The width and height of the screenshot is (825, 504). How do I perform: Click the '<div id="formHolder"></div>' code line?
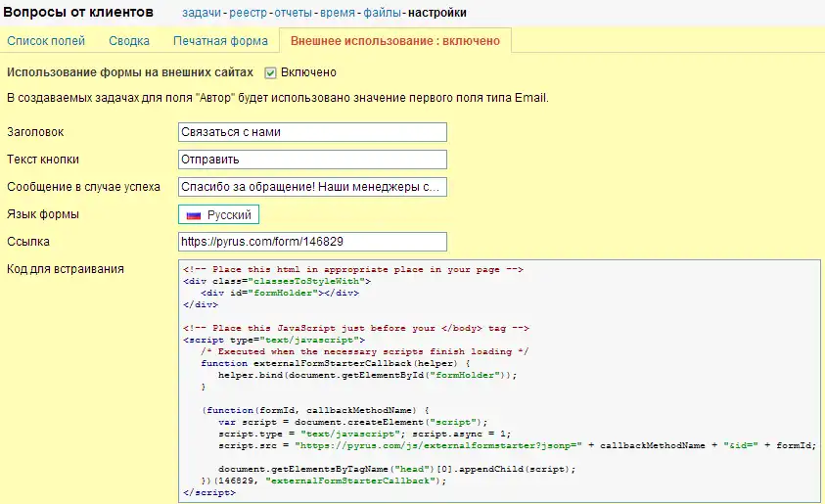coord(280,293)
